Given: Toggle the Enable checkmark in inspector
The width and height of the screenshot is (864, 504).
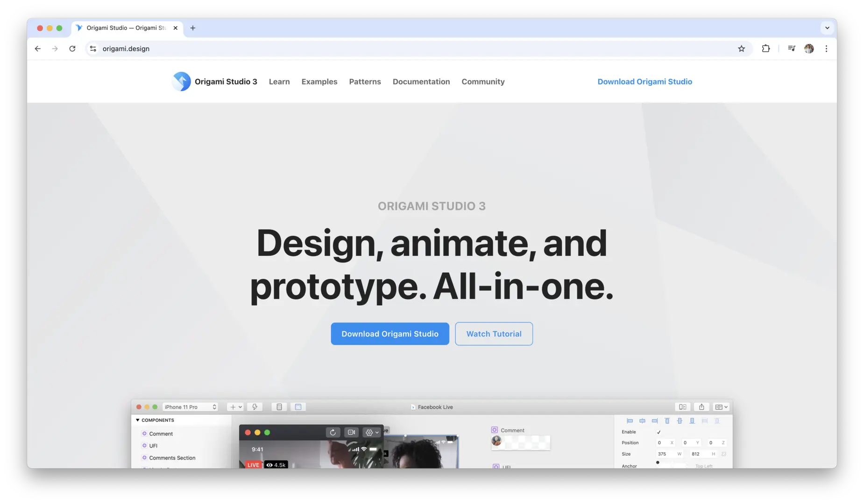Looking at the screenshot, I should point(659,432).
